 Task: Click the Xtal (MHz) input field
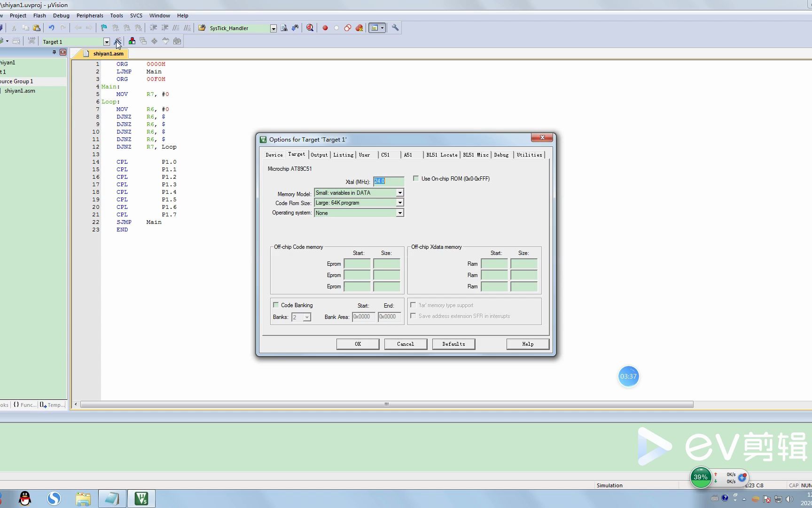[x=389, y=181]
